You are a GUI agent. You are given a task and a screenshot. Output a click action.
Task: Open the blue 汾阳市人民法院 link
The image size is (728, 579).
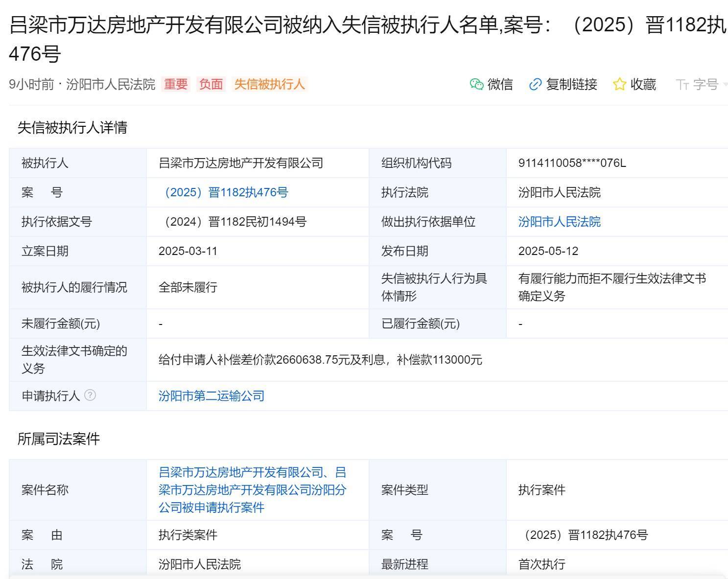pyautogui.click(x=559, y=222)
